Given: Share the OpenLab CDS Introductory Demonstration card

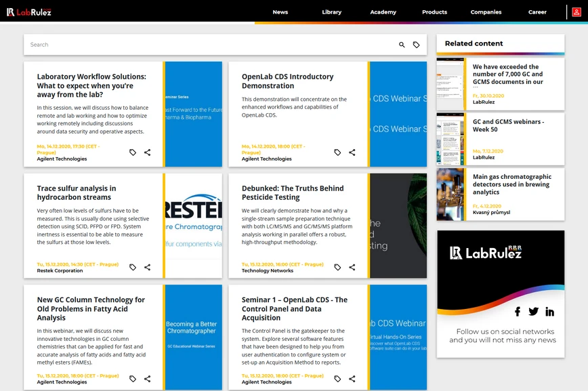Looking at the screenshot, I should (352, 152).
